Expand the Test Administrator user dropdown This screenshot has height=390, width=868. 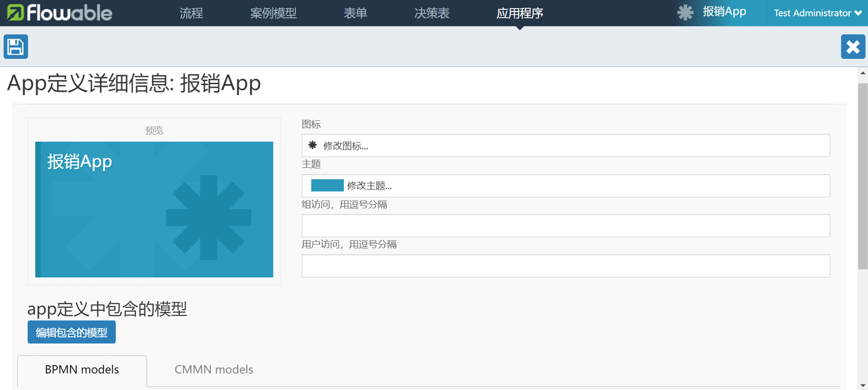click(817, 13)
